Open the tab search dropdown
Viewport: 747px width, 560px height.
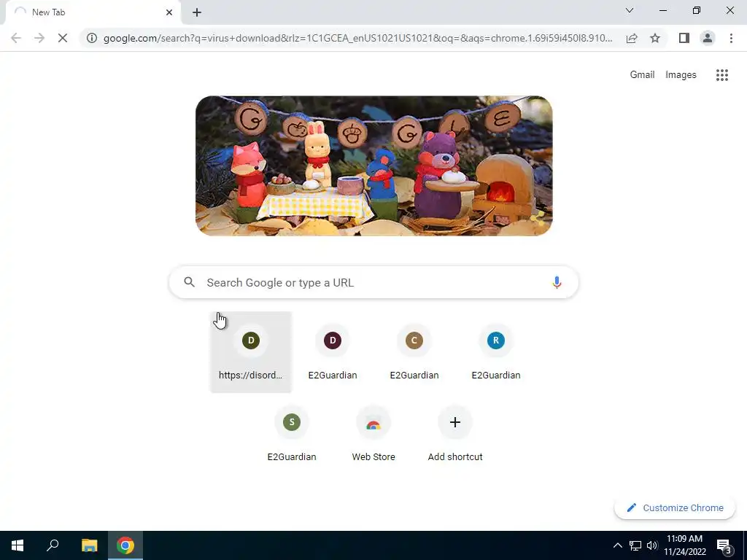pos(630,10)
